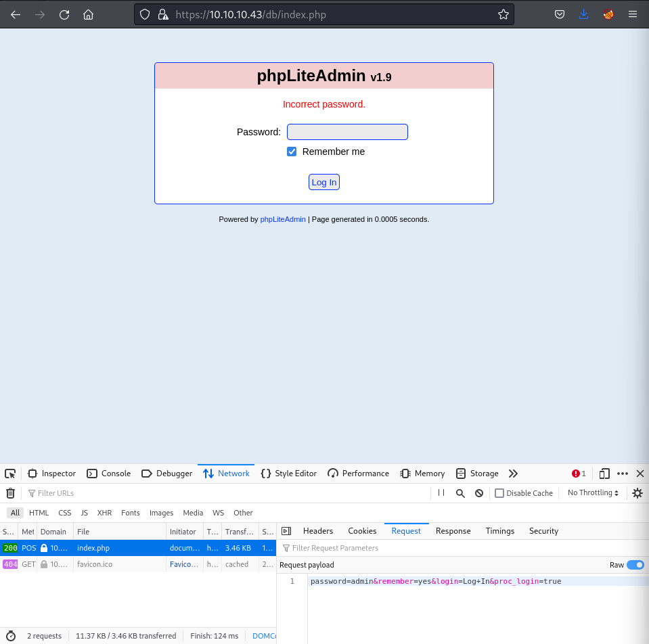Image resolution: width=649 pixels, height=644 pixels.
Task: Bookmark this page with the star icon
Action: tap(503, 14)
